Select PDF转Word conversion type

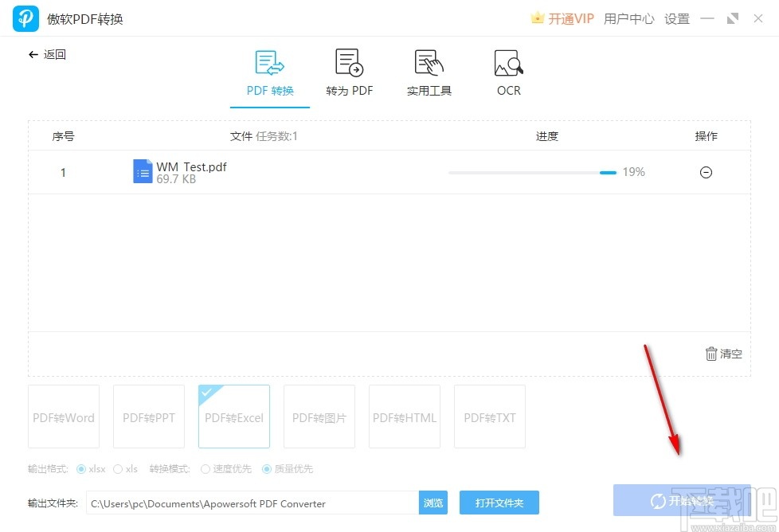(63, 416)
